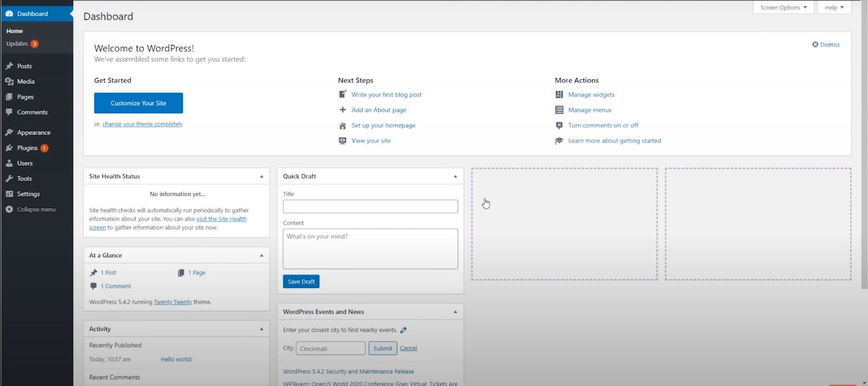
Task: Click the Posts pin icon in sidebar
Action: pos(9,66)
